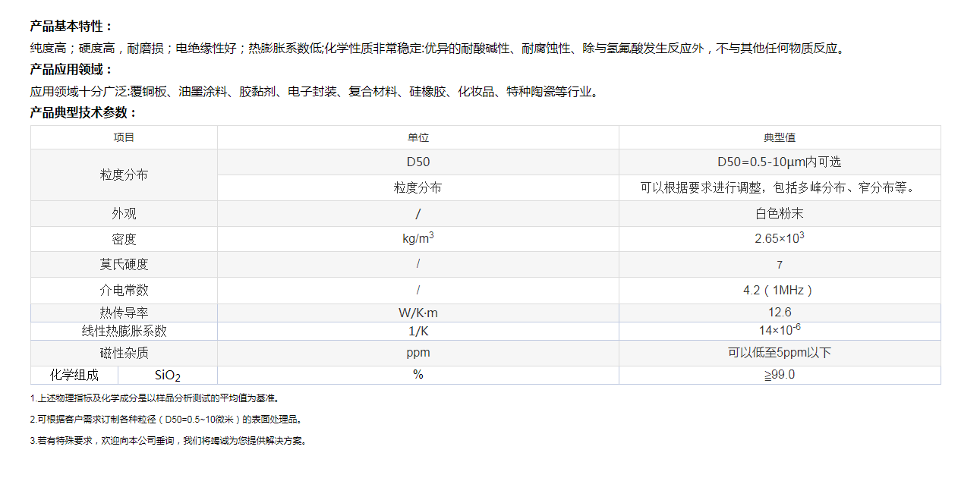Click the D50 unit cell
Image resolution: width=980 pixels, height=478 pixels.
(418, 162)
